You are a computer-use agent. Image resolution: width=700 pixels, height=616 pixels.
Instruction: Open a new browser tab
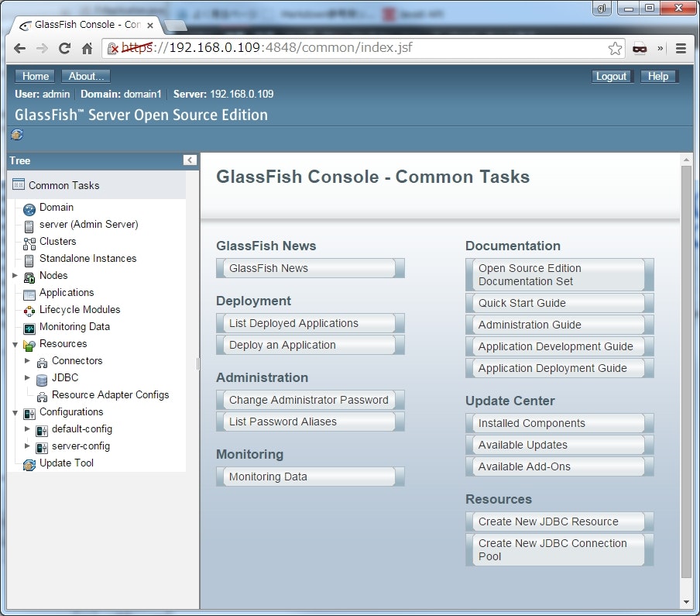click(x=176, y=26)
